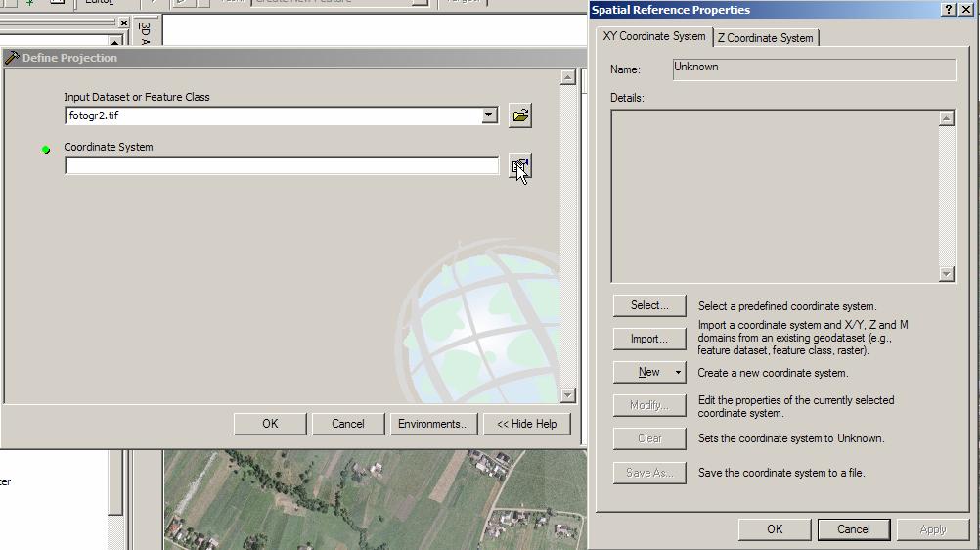980x550 pixels.
Task: Click the Name field showing Unknown
Action: click(814, 69)
